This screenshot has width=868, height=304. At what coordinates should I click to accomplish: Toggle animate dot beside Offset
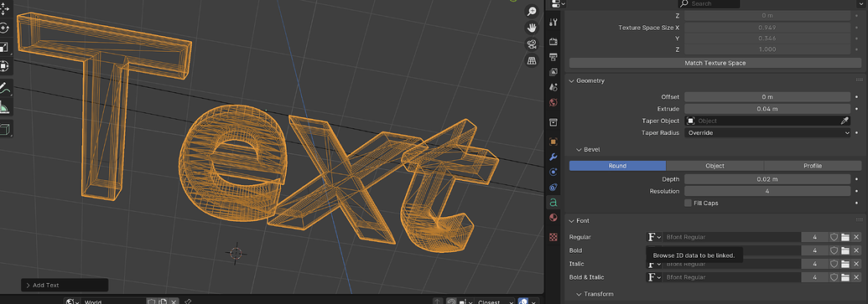coord(857,97)
